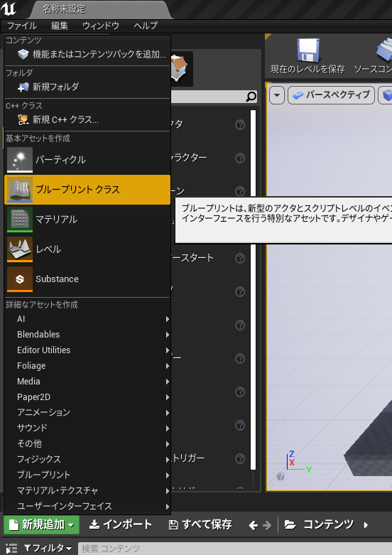
Task: Open the 編集 menu
Action: point(60,26)
